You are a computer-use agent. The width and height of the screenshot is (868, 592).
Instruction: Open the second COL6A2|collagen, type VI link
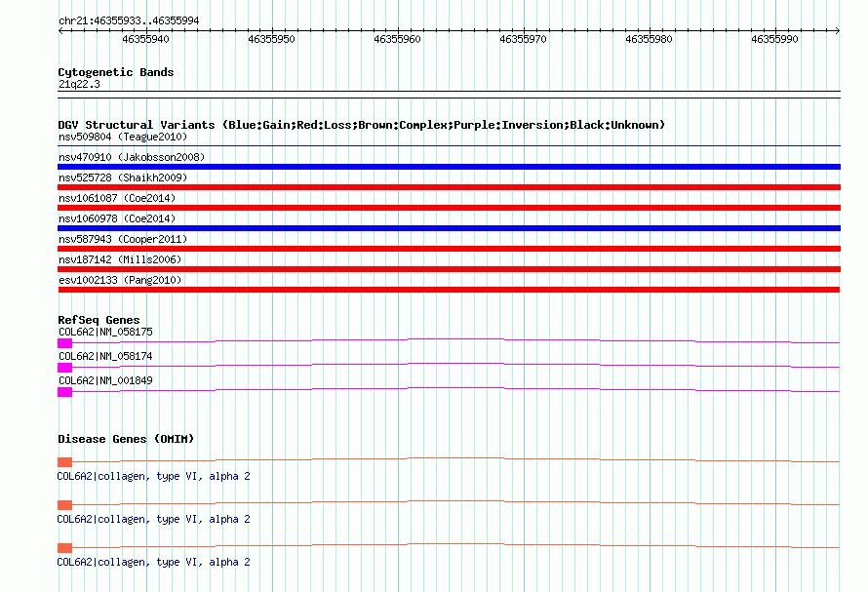[x=154, y=520]
